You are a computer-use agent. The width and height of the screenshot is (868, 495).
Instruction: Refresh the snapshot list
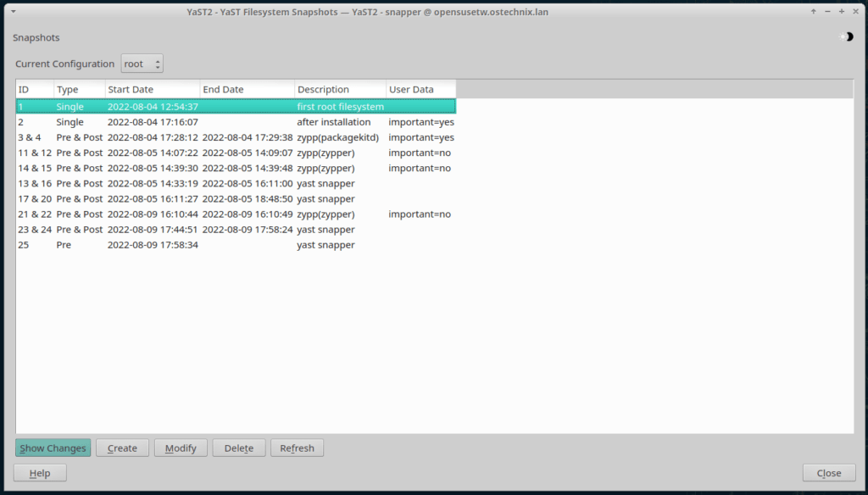tap(297, 448)
